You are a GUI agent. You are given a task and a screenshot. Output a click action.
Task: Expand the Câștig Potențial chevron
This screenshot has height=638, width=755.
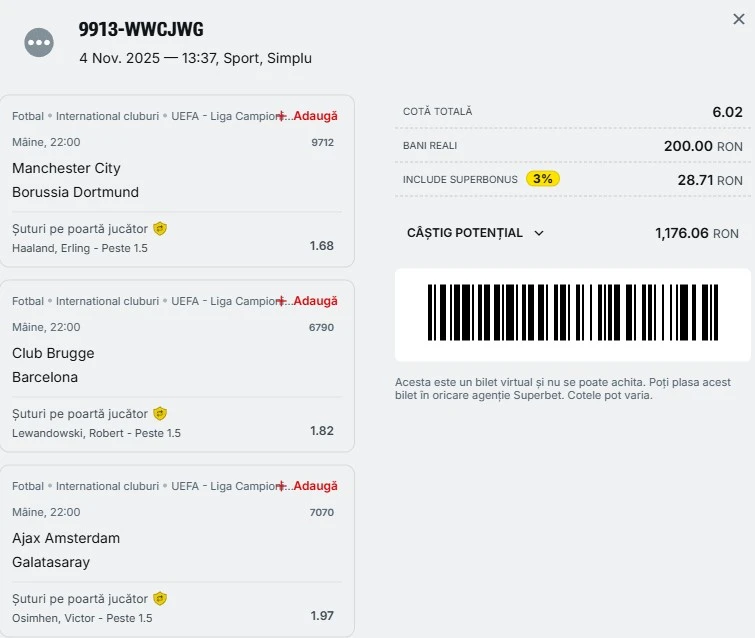(x=539, y=233)
